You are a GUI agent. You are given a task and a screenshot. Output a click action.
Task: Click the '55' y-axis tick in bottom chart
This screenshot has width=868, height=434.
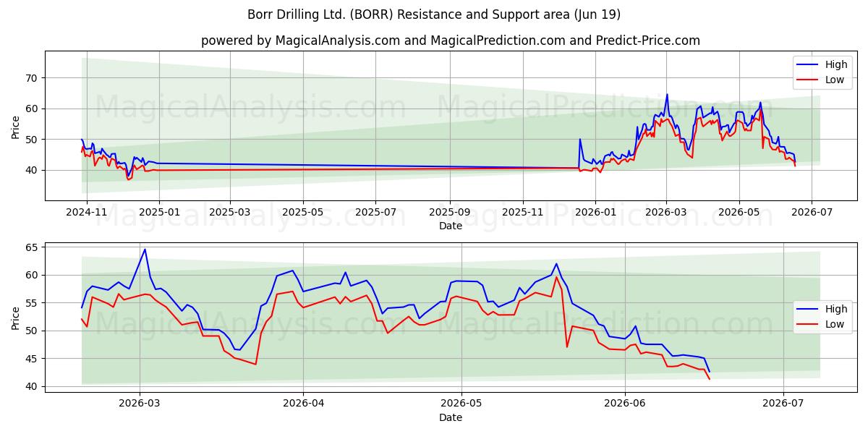(33, 303)
